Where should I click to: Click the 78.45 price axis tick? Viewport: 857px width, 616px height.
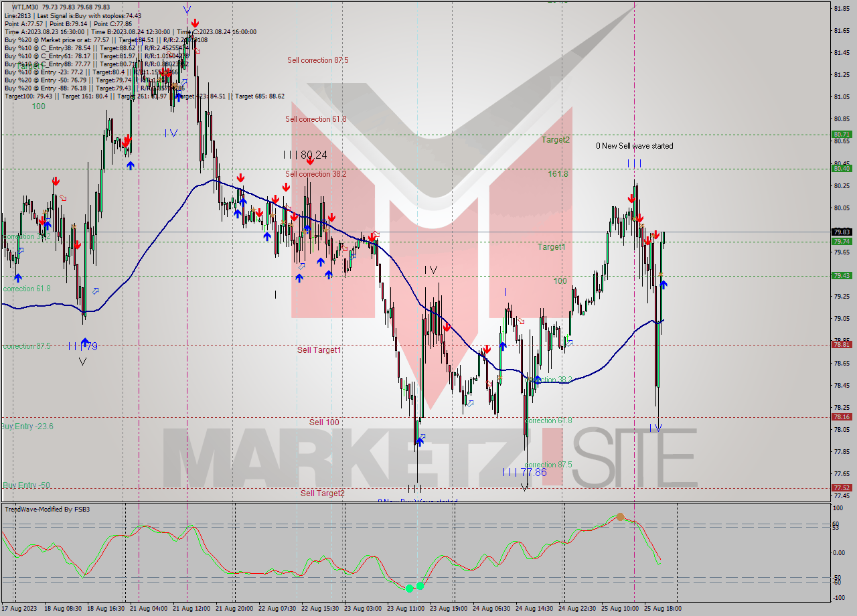(x=842, y=385)
